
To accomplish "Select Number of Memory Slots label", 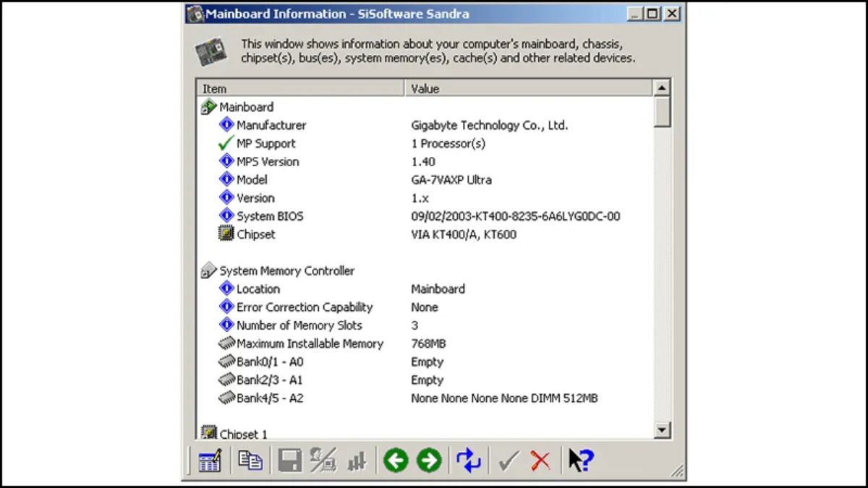I will coord(299,325).
